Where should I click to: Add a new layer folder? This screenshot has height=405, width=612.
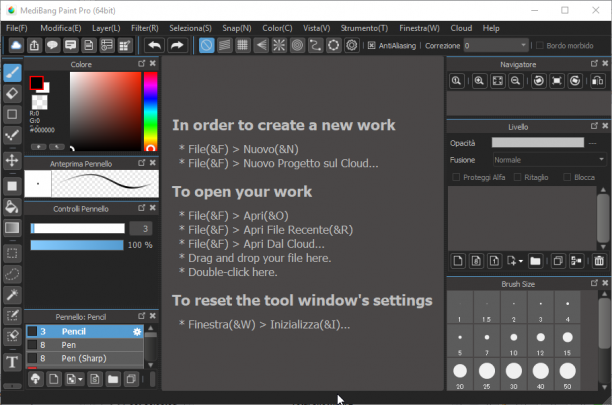point(535,261)
